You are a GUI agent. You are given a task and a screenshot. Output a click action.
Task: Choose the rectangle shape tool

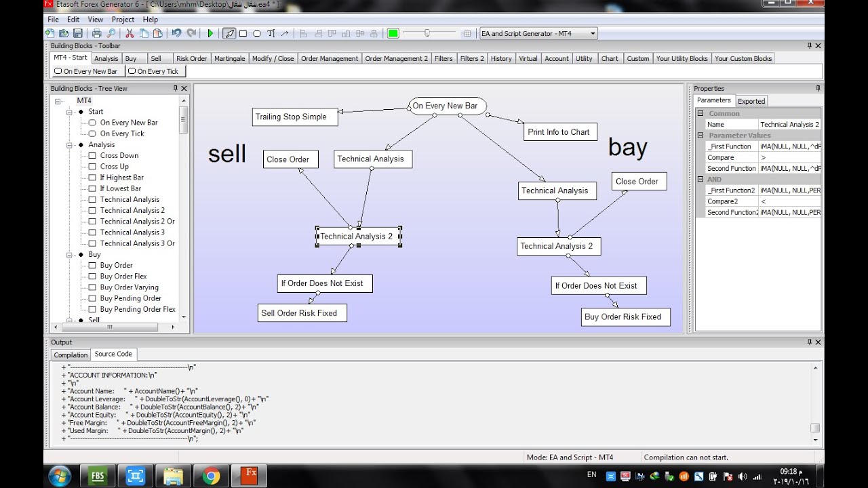point(243,33)
